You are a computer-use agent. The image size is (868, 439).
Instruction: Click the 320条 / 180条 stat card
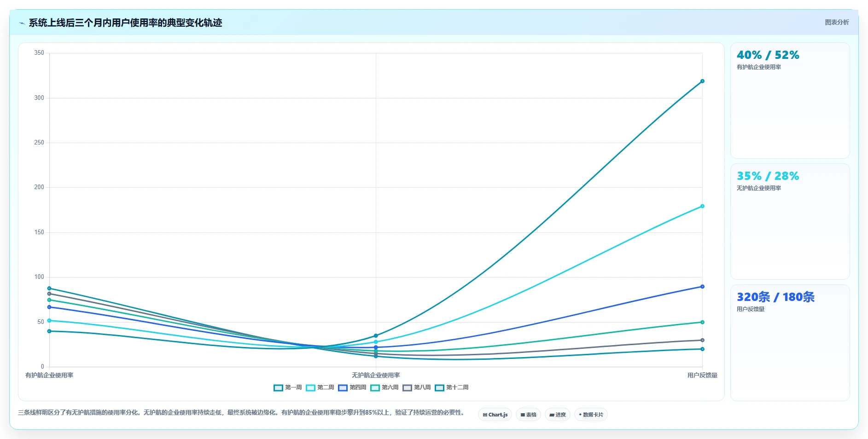pos(790,343)
